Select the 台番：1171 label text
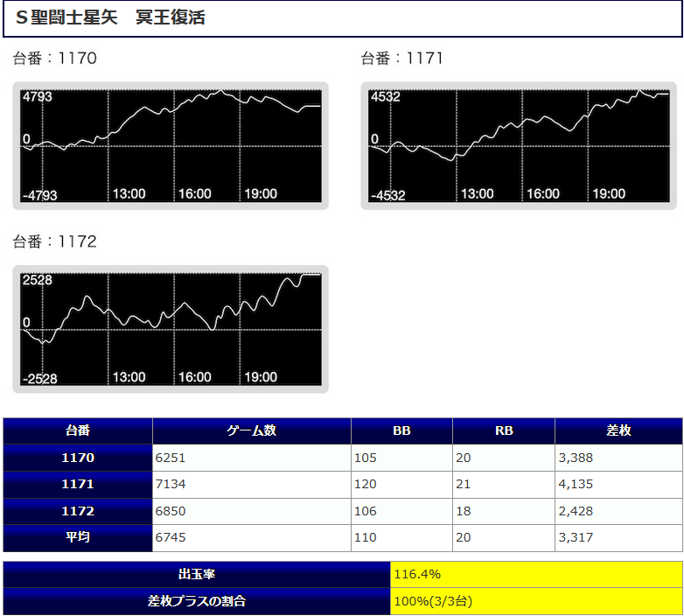The width and height of the screenshot is (684, 616). (x=402, y=59)
